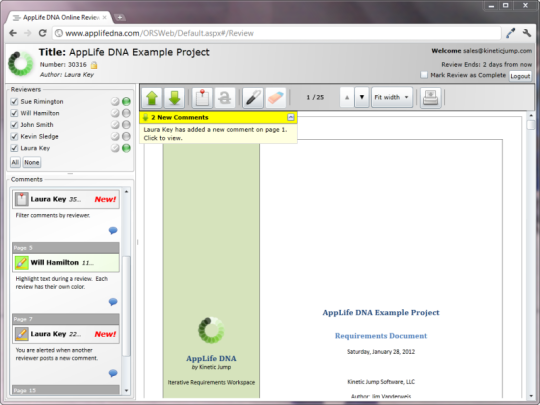Click the splitter grip between Reviewers and Comments
The image size is (540, 405).
point(70,174)
